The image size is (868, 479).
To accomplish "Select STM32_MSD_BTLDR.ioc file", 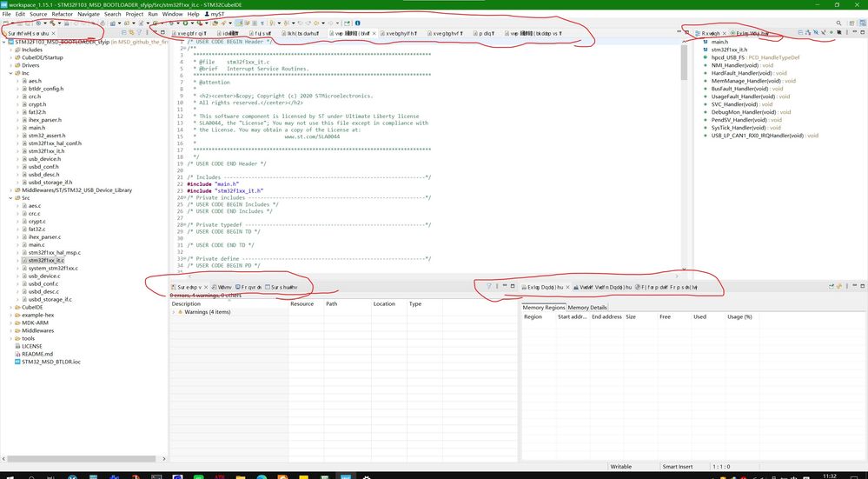I will (50, 362).
